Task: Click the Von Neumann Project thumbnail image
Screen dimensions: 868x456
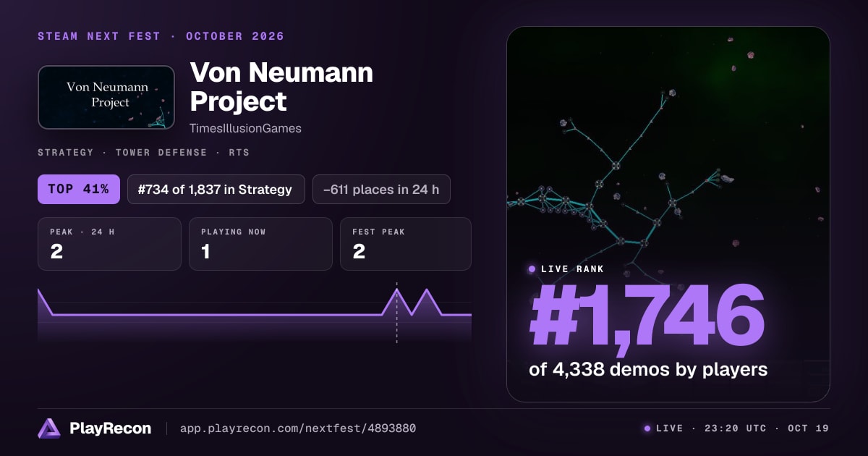Action: point(106,98)
